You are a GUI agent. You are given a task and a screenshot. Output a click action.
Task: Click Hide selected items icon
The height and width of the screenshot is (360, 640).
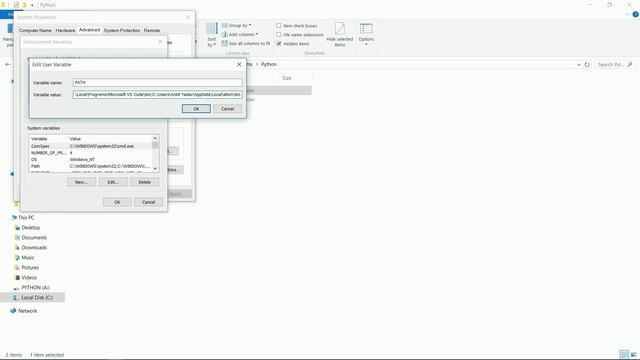click(340, 34)
